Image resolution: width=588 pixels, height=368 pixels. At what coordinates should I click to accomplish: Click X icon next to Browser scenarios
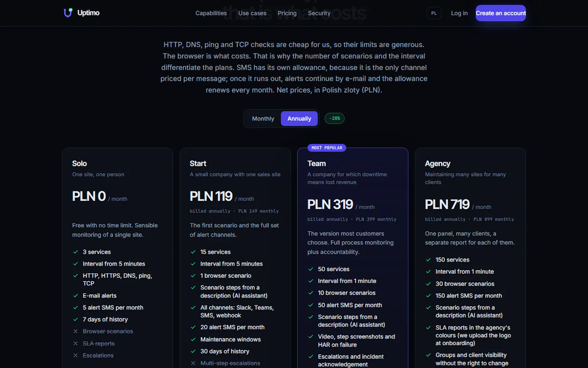coord(75,331)
